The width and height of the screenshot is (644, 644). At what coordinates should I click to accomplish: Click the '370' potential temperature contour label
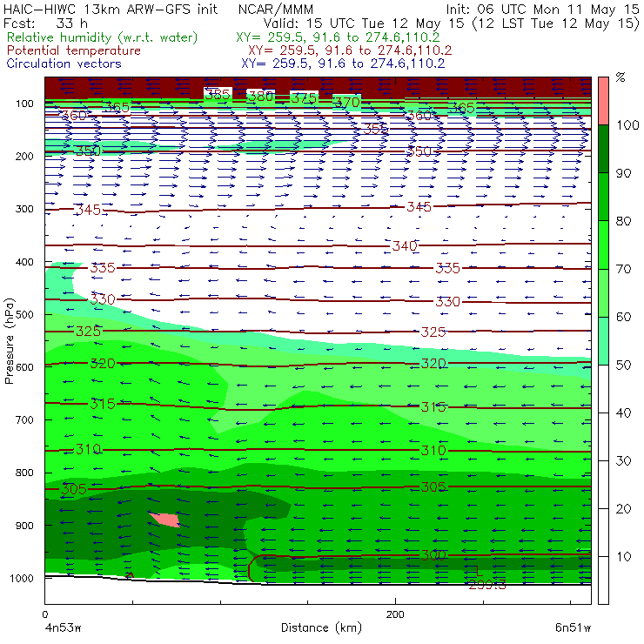coord(347,102)
